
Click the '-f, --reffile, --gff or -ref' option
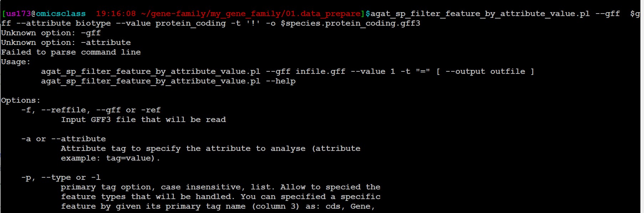point(91,110)
